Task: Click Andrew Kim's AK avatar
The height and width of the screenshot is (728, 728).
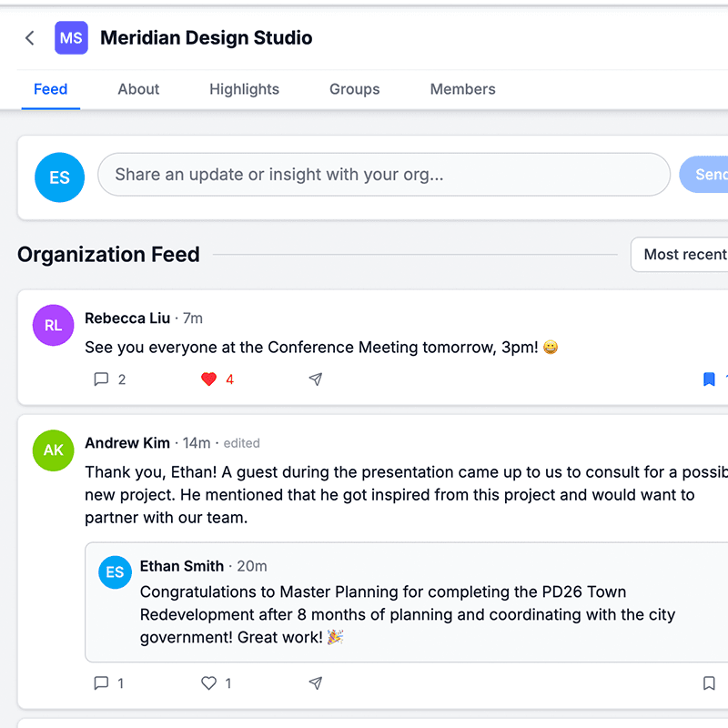Action: coord(53,450)
